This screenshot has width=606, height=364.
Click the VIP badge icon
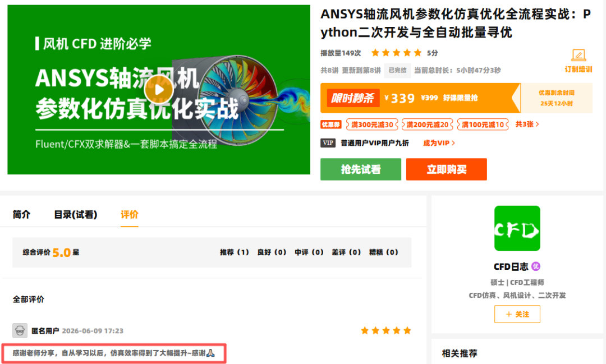[328, 143]
